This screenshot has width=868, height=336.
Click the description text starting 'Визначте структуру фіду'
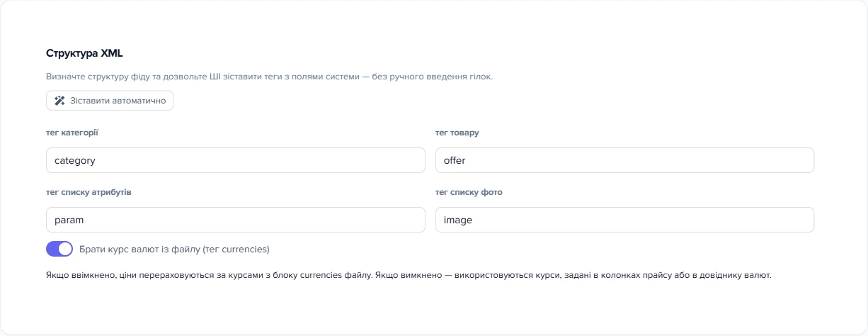pyautogui.click(x=269, y=77)
